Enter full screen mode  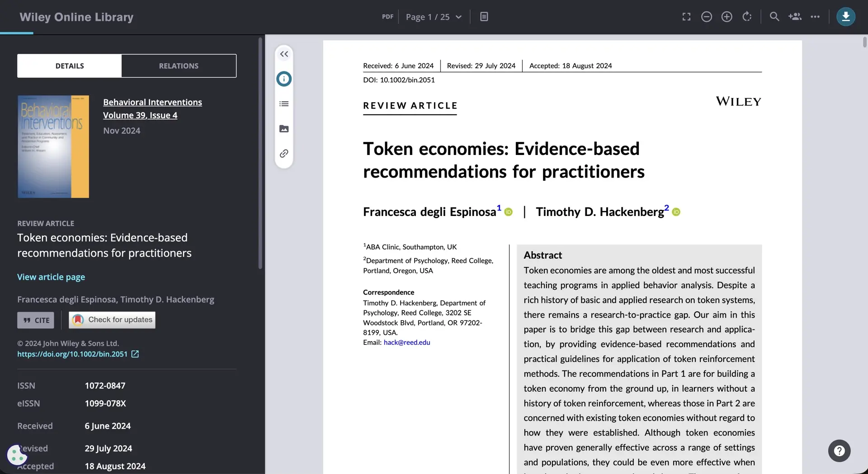[x=686, y=17]
